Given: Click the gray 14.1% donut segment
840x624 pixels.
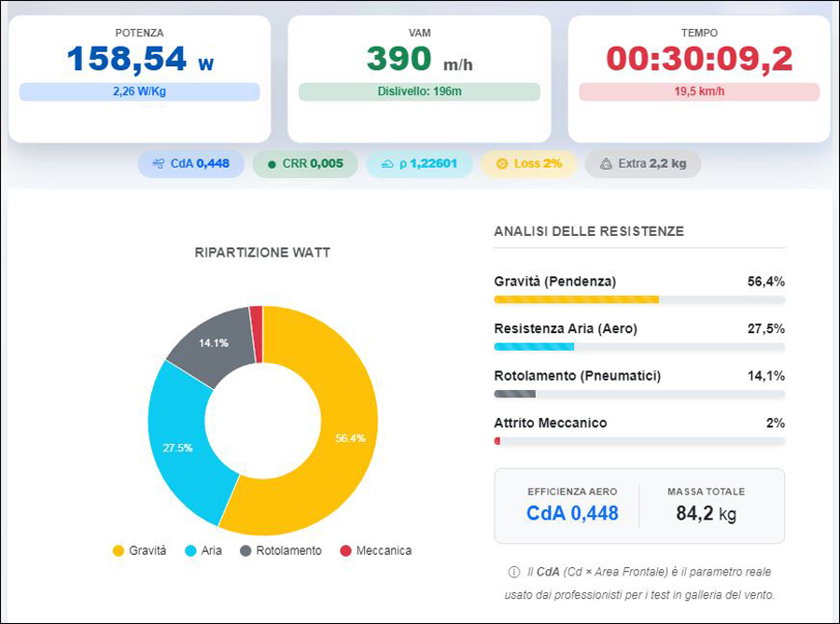Looking at the screenshot, I should (215, 345).
